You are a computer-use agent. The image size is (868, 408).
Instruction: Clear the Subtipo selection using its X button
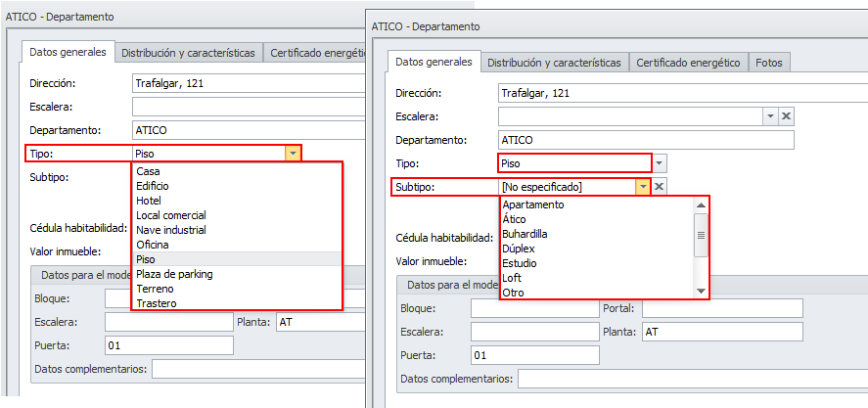[660, 187]
